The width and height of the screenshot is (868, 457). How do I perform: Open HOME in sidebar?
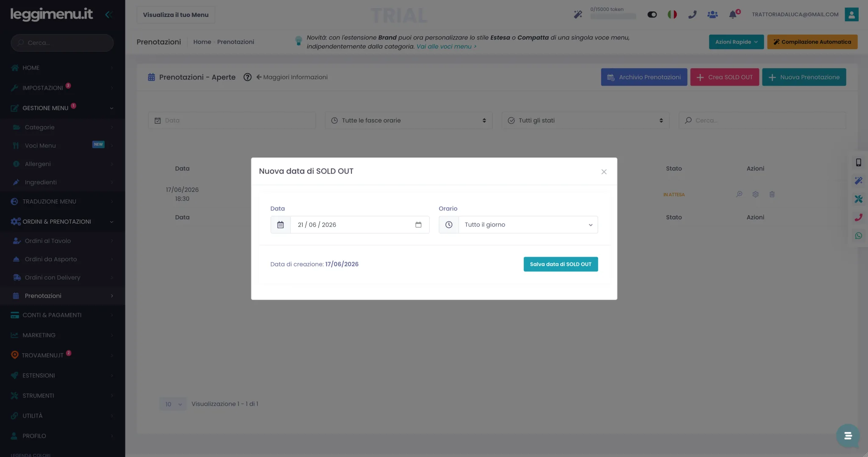tap(62, 68)
